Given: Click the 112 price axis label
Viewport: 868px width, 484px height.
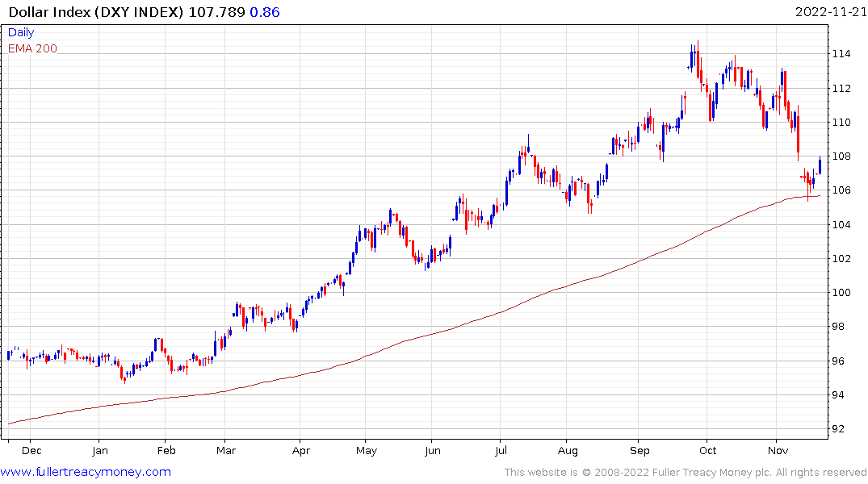Looking at the screenshot, I should [x=841, y=89].
